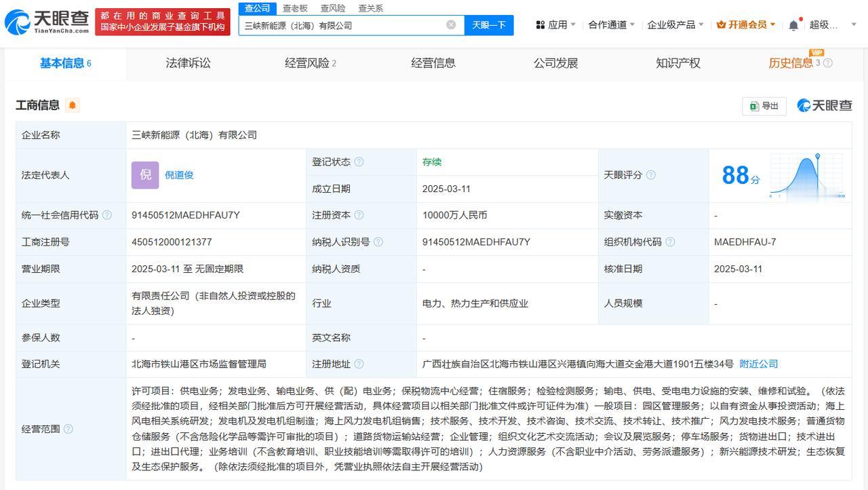The width and height of the screenshot is (868, 490).
Task: Click business term 2025-03-11 至 无固定期限
Action: (x=187, y=269)
